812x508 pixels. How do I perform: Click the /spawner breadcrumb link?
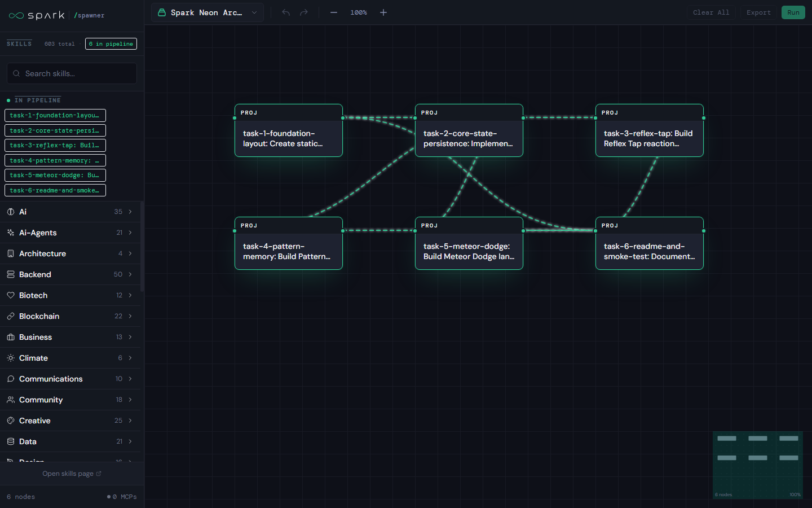point(89,15)
